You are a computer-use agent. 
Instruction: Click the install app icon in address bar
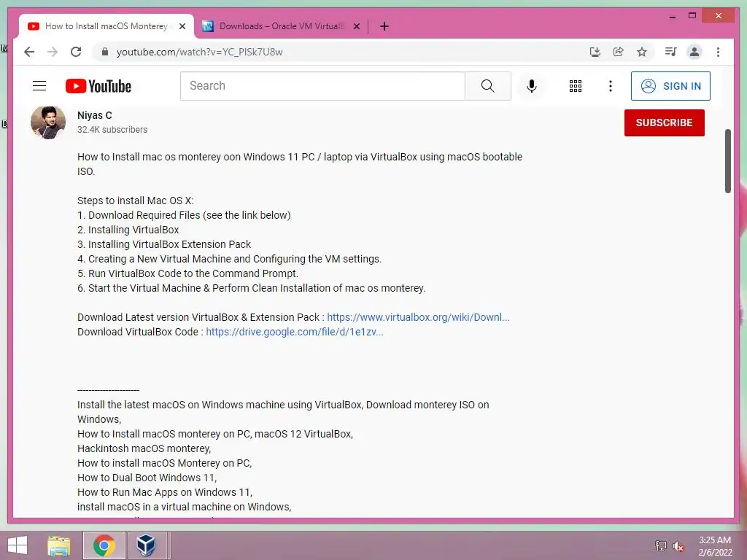[595, 52]
